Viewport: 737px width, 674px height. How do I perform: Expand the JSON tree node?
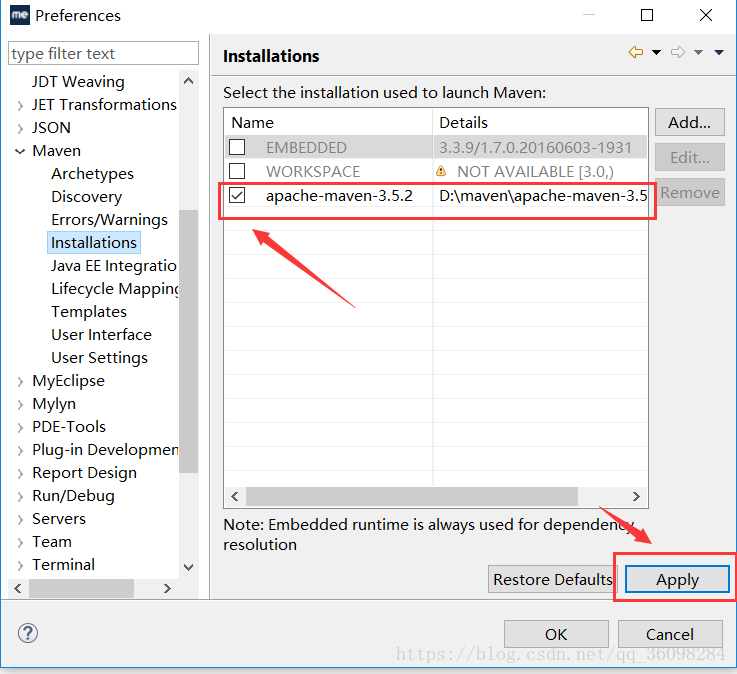(20, 128)
